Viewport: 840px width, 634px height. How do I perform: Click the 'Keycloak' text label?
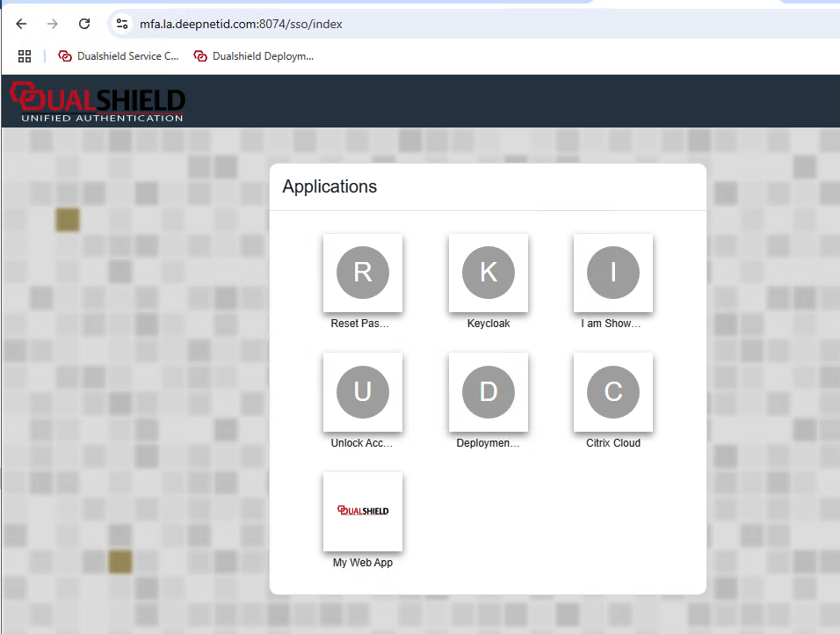(x=488, y=324)
